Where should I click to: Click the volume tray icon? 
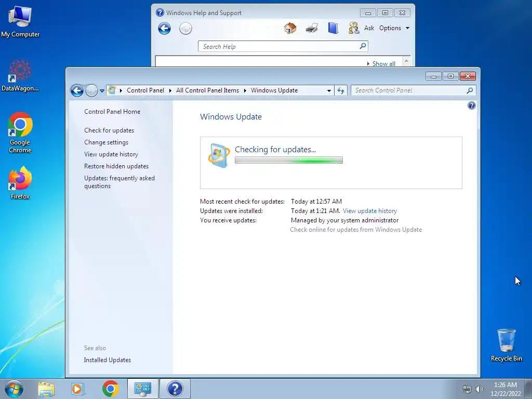pos(479,389)
